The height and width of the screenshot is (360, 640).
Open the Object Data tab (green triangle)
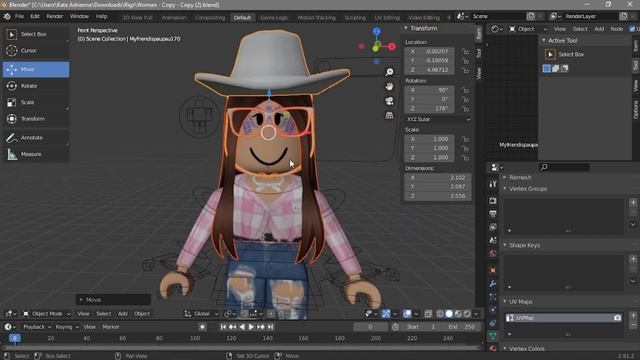(493, 336)
